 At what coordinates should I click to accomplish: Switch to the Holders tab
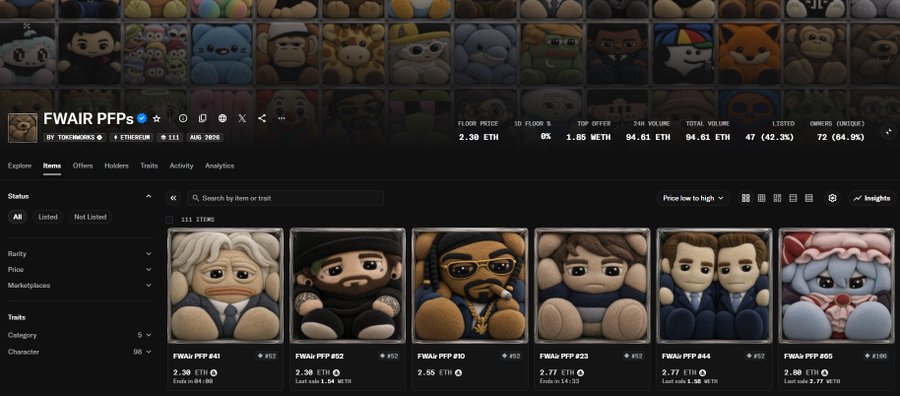click(x=117, y=166)
